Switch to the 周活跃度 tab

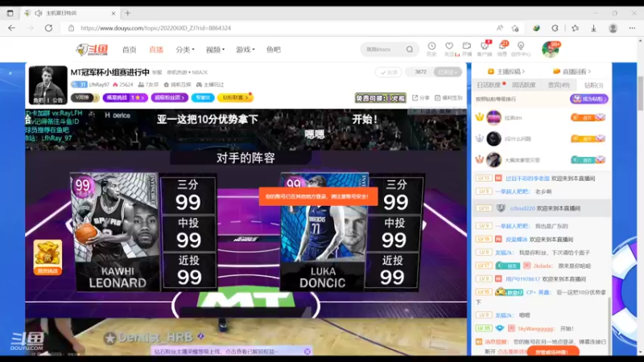coord(524,85)
